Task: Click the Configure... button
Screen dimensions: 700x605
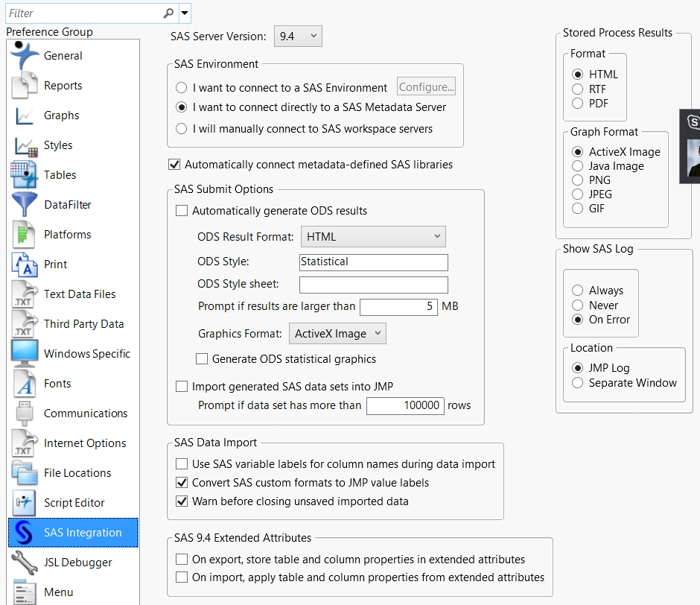Action: click(426, 87)
